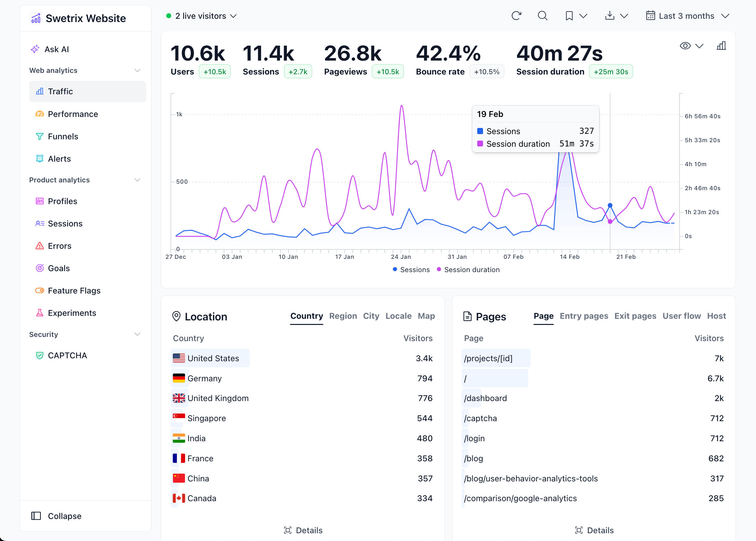Screen dimensions: 756x541
Task: Open the Sessions sidebar item
Action: (x=88, y=224)
